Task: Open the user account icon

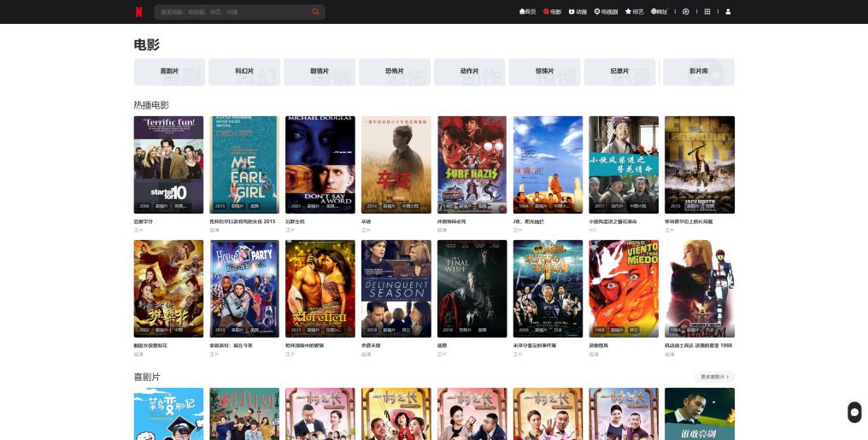Action: click(x=728, y=12)
